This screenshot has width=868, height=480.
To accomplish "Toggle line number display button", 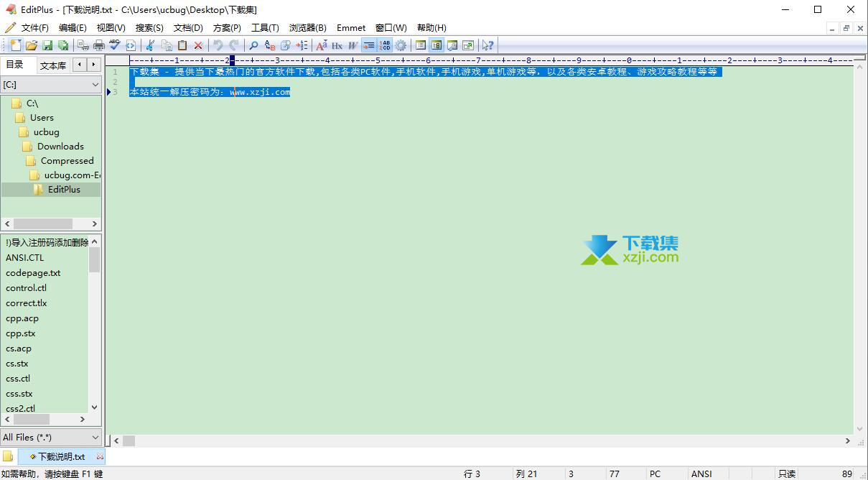I will pyautogui.click(x=385, y=45).
